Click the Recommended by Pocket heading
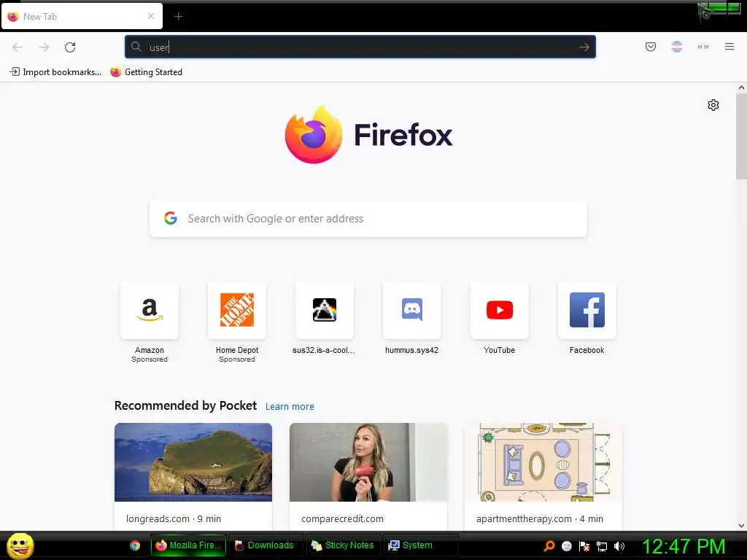Image resolution: width=747 pixels, height=560 pixels. [x=185, y=405]
